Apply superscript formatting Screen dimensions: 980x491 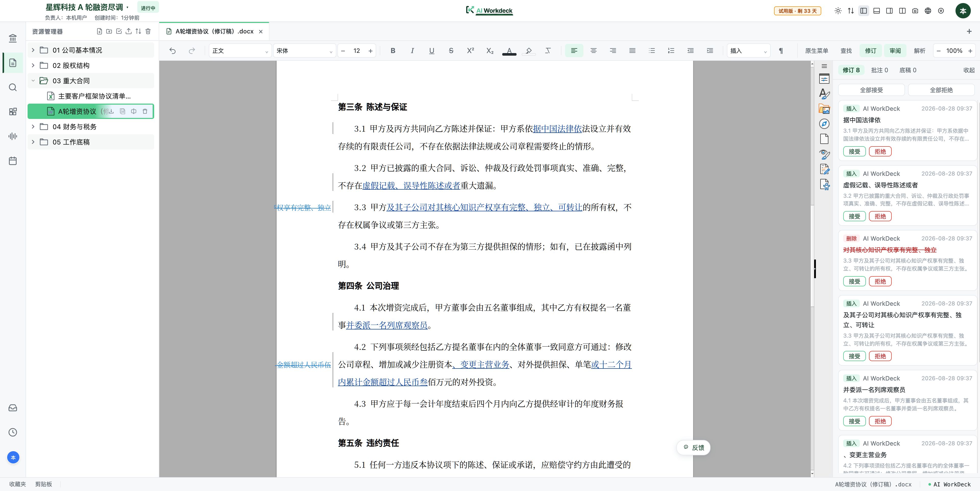[471, 51]
